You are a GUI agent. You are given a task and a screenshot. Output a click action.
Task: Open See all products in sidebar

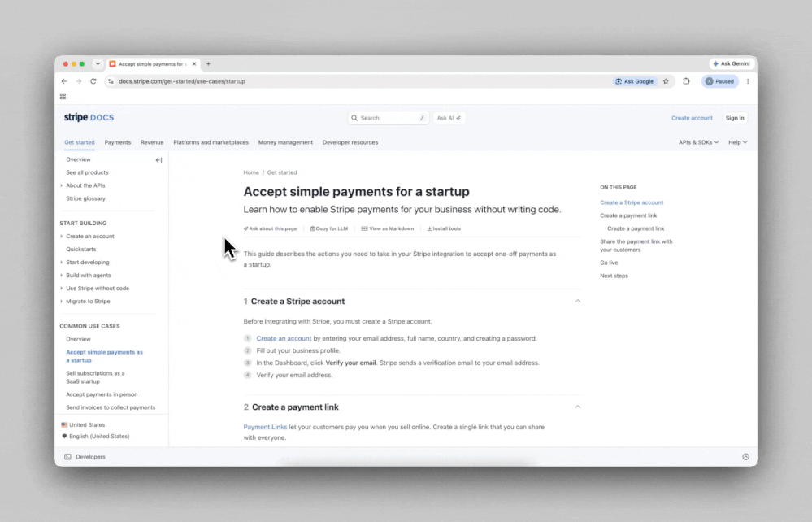(x=87, y=172)
